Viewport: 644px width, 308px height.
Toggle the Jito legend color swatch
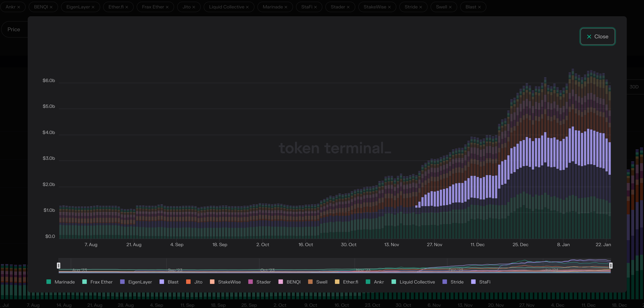click(189, 282)
